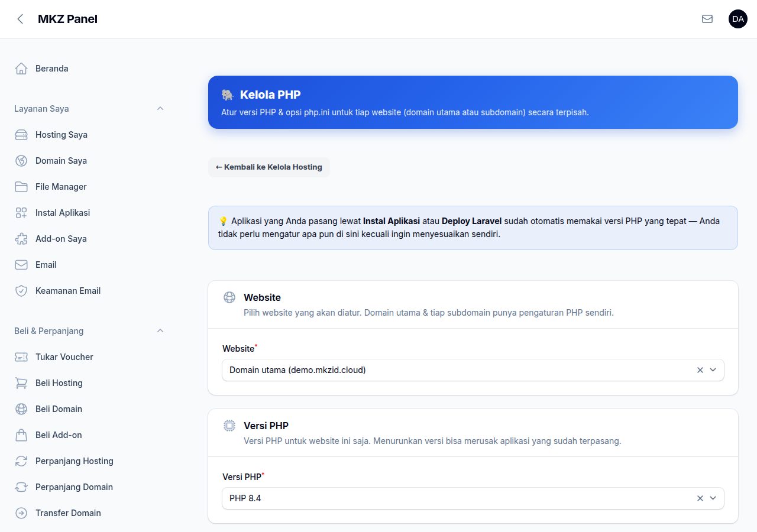The image size is (757, 532).
Task: Click the chip icon of Versi PHP section
Action: coord(229,426)
